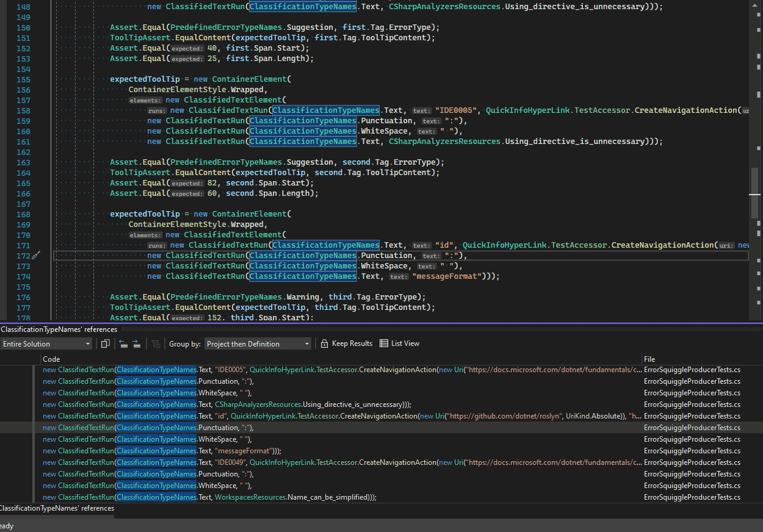The height and width of the screenshot is (532, 763).
Task: Switch to the 'ClassificationTypeNames' references tab
Action: click(x=57, y=508)
